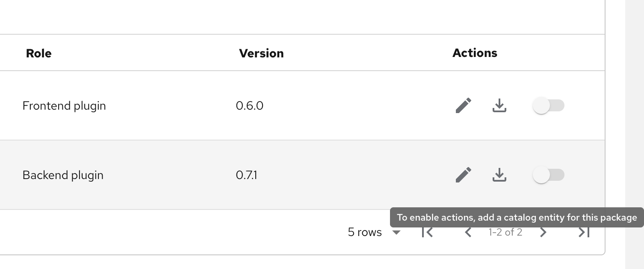
Task: Open the 5 rows per-page dropdown
Action: (374, 232)
